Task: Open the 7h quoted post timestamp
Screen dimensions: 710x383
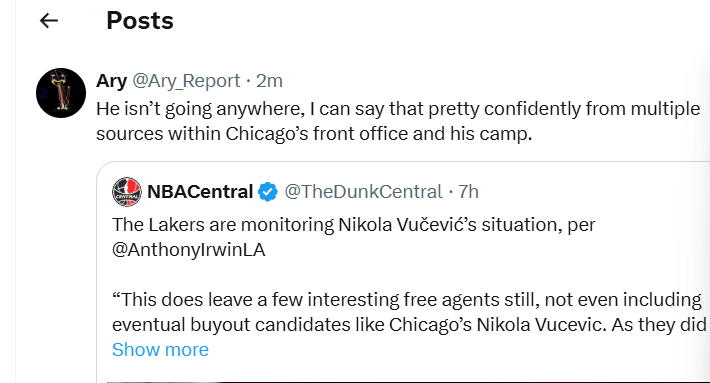Action: (469, 192)
